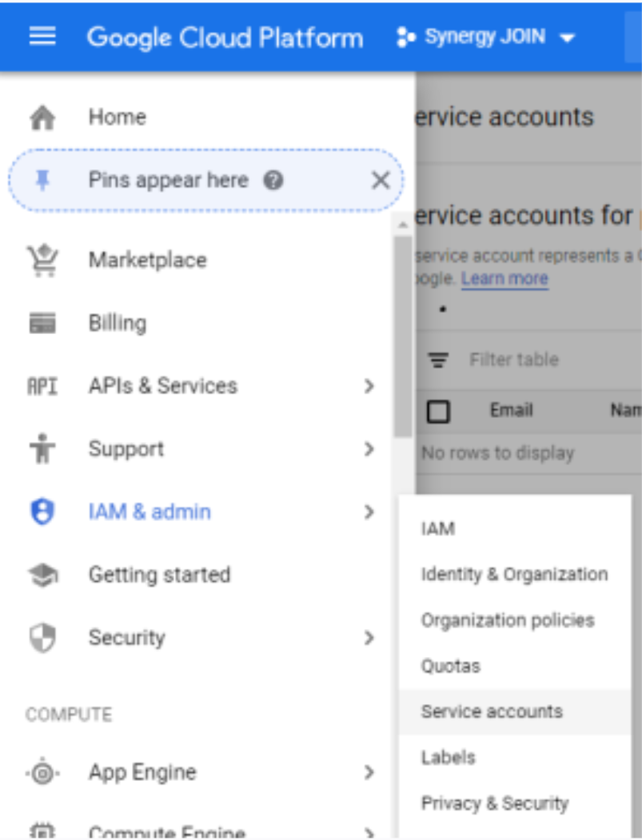Viewport: 642px width, 840px height.
Task: Expand the Support submenu arrow
Action: (369, 449)
